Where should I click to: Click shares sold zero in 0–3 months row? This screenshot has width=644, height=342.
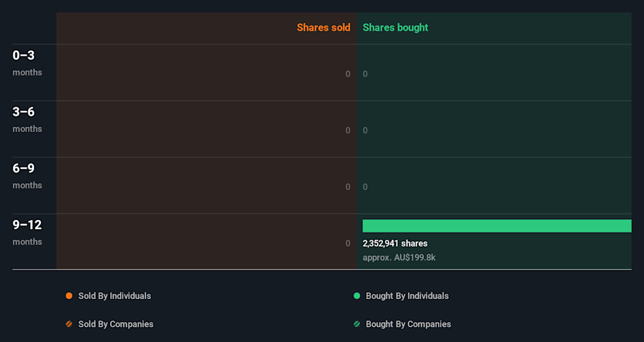[x=347, y=74]
